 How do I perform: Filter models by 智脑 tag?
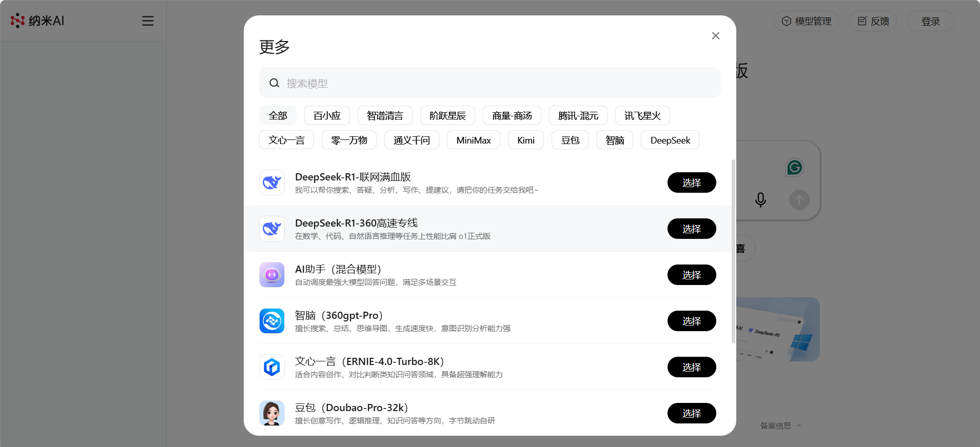(615, 140)
